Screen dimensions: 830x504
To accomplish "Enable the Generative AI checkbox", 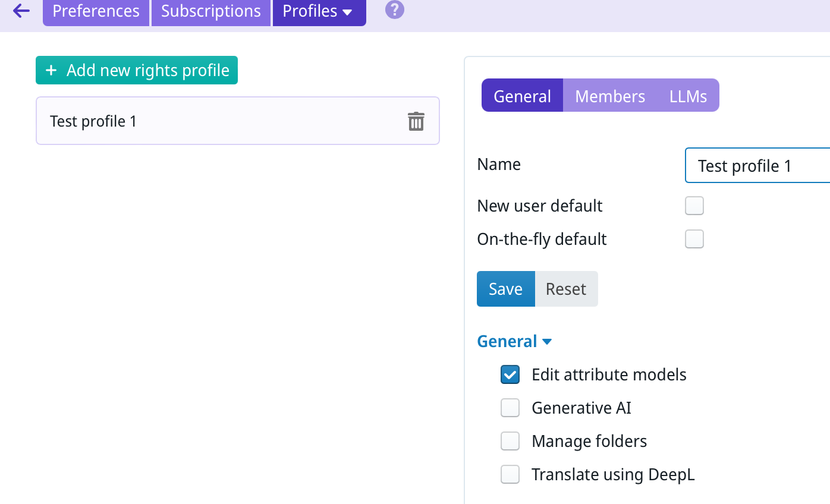I will [510, 408].
